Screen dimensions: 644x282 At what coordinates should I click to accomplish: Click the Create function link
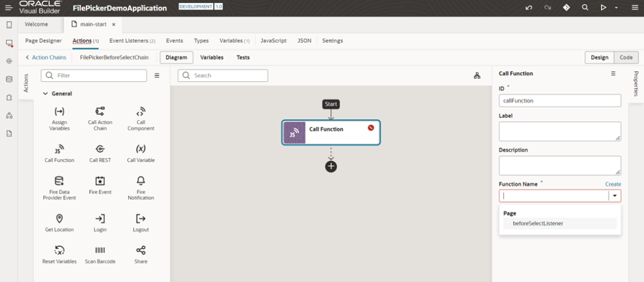click(613, 184)
